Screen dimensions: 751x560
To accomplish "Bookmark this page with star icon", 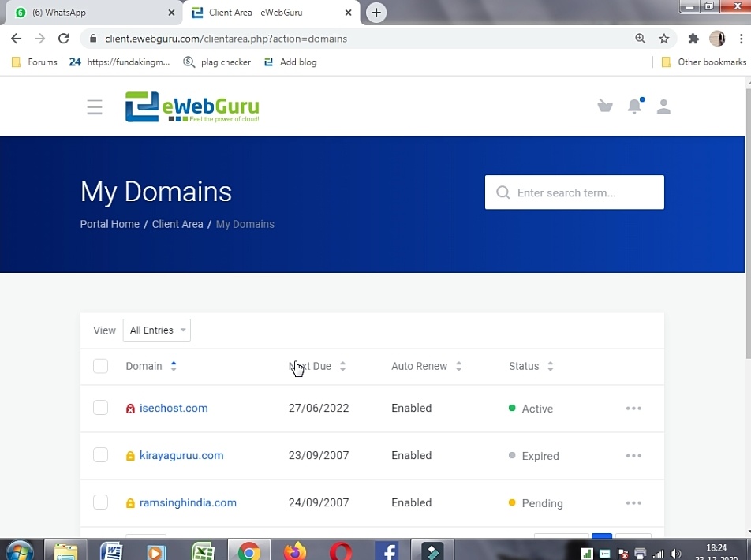I will [664, 39].
